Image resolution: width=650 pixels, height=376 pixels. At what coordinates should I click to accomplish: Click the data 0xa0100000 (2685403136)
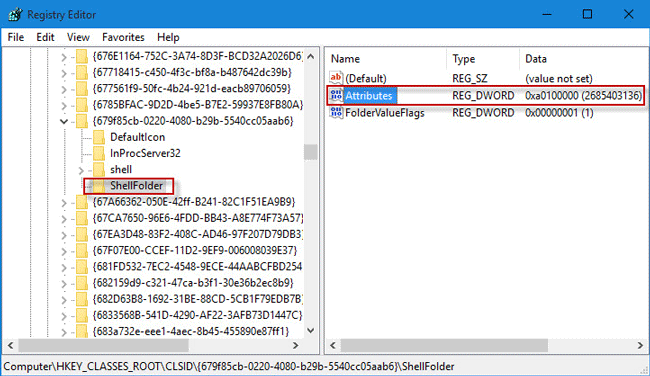(x=583, y=96)
